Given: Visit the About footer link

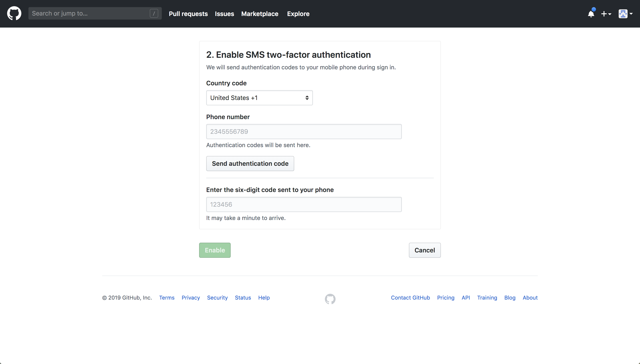Looking at the screenshot, I should 530,298.
